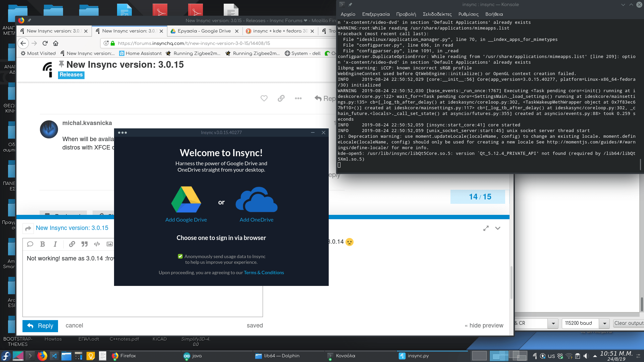Expand the composer to fullscreen
Image resolution: width=644 pixels, height=362 pixels.
click(486, 228)
